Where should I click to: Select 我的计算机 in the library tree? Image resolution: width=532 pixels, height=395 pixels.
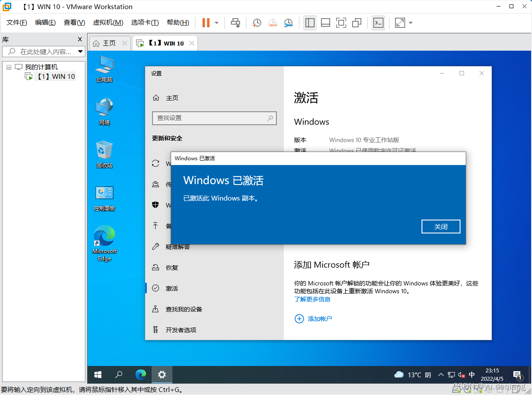(x=41, y=67)
